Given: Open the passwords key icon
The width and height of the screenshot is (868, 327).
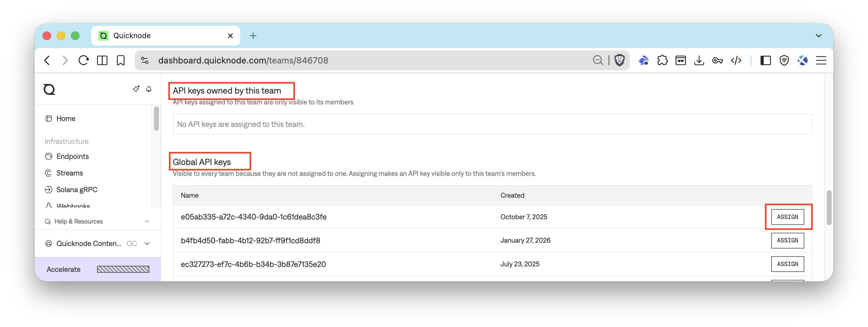Looking at the screenshot, I should [717, 60].
